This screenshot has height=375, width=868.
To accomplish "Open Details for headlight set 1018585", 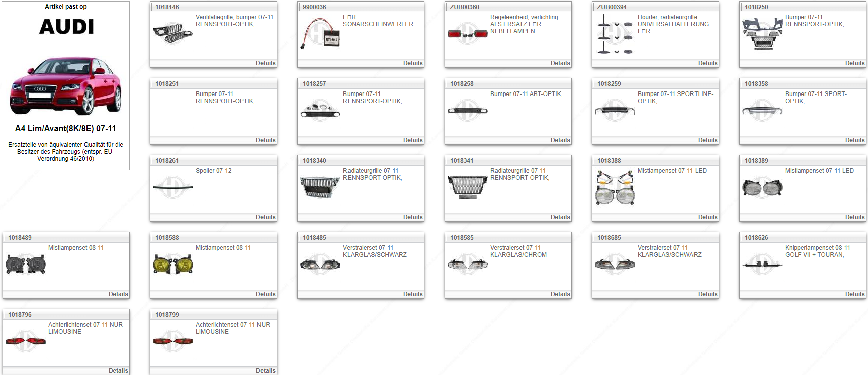I will point(560,294).
